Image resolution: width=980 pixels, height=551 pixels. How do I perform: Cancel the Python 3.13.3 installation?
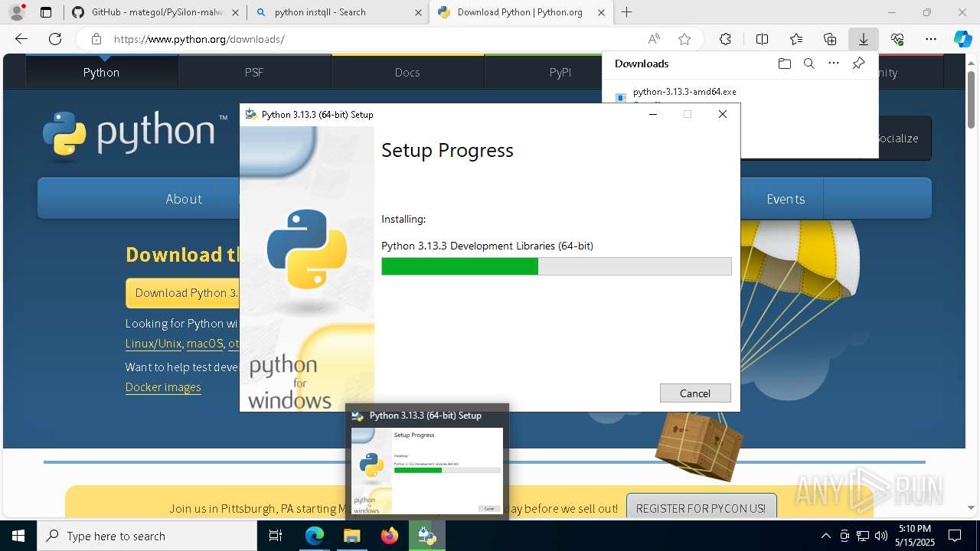[695, 393]
